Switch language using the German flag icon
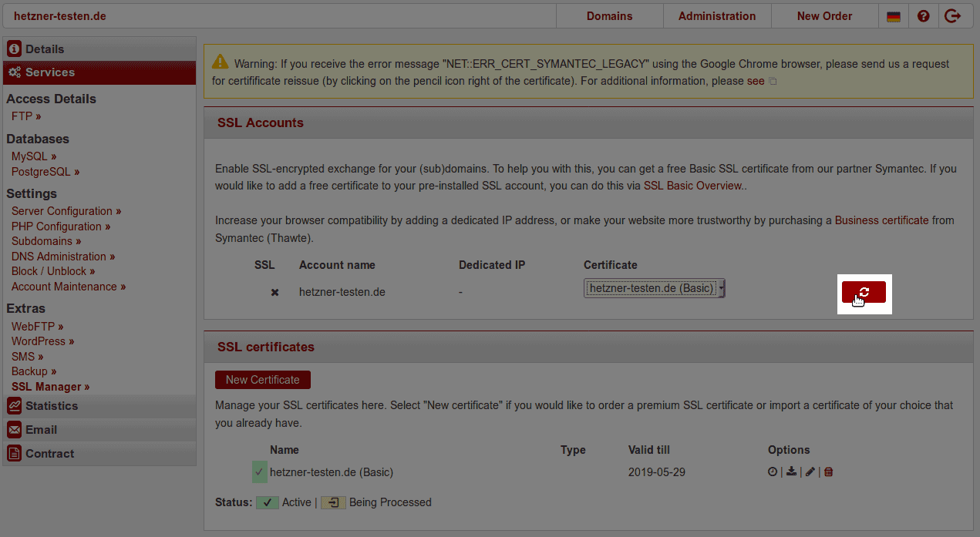Viewport: 980px width, 537px height. tap(893, 15)
